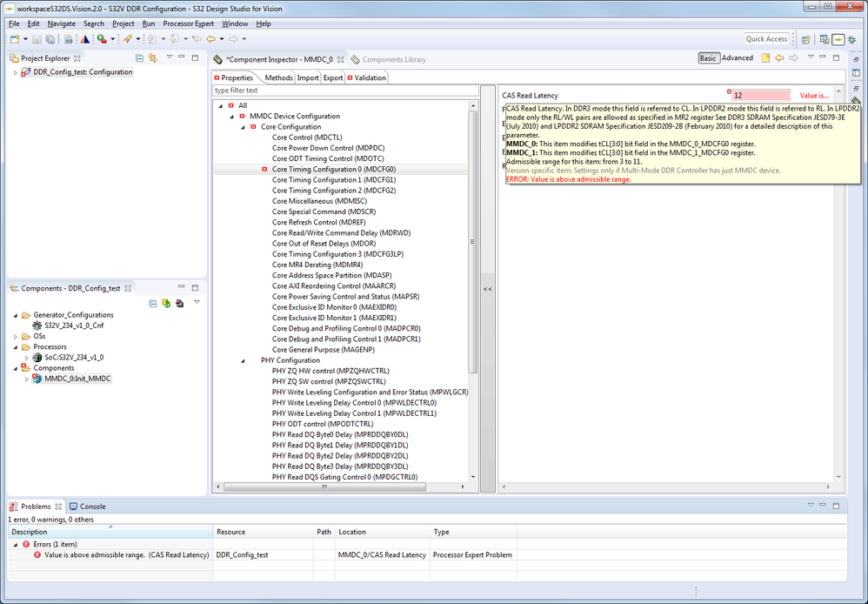This screenshot has width=868, height=604.
Task: Open the New dropdown arrow in toolbar
Action: pos(25,39)
